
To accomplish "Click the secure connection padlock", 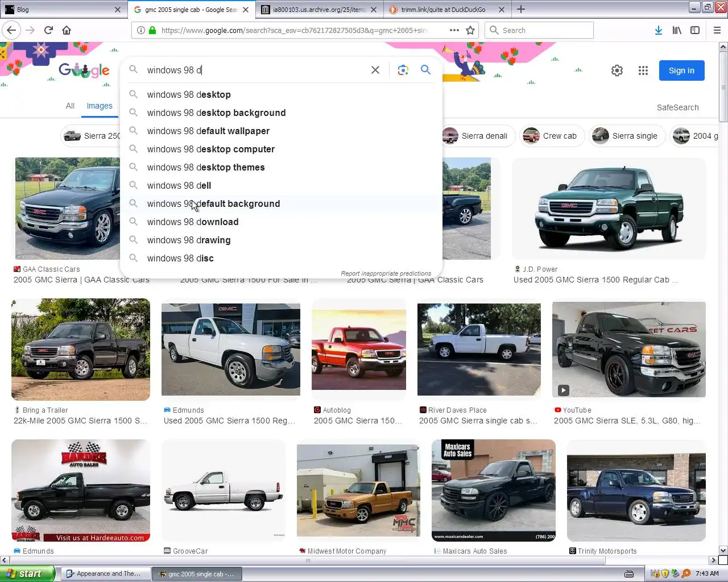I will (x=152, y=30).
